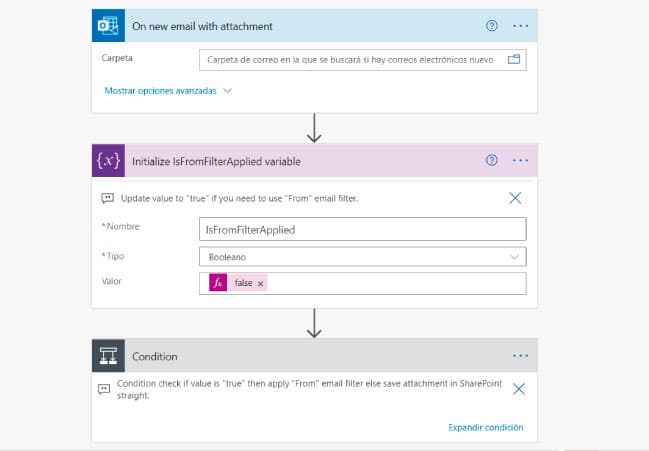This screenshot has height=451, width=649.
Task: Expand Mostrar opciones avanzadas
Action: click(x=168, y=91)
